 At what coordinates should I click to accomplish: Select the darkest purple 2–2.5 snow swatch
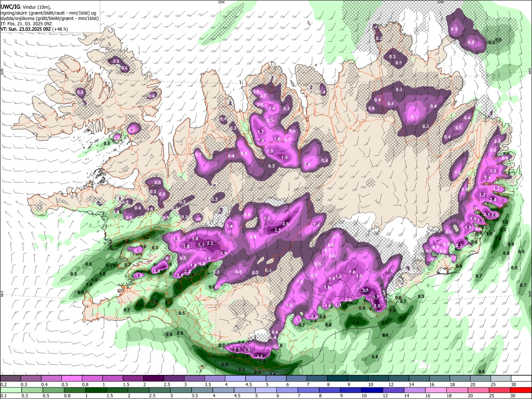pos(153,378)
